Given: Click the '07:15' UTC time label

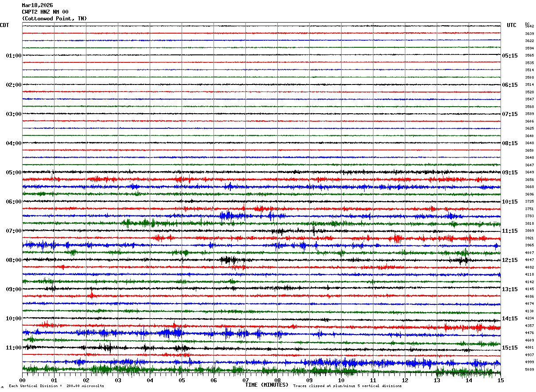Looking at the screenshot, I should coord(510,114).
